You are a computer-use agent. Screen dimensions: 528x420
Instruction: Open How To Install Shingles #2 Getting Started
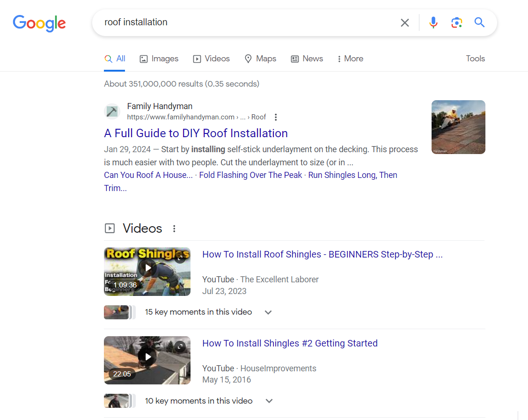click(290, 343)
